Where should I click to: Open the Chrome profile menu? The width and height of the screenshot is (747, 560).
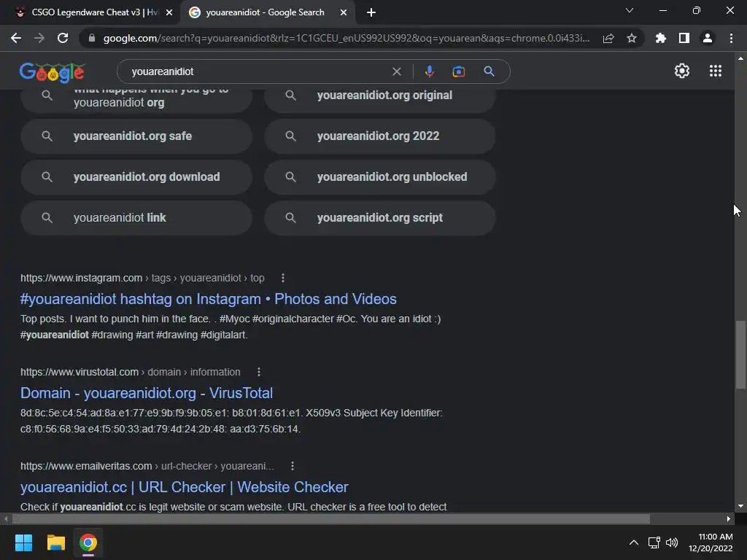coord(708,38)
